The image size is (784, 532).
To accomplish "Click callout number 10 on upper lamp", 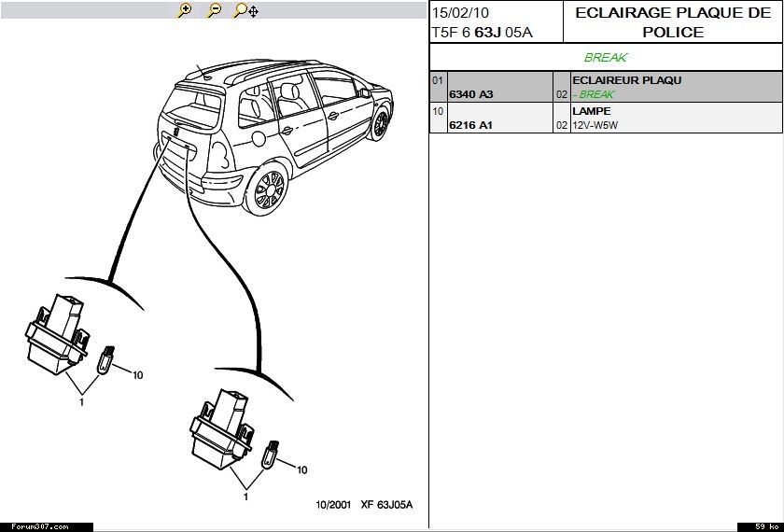I will click(137, 375).
